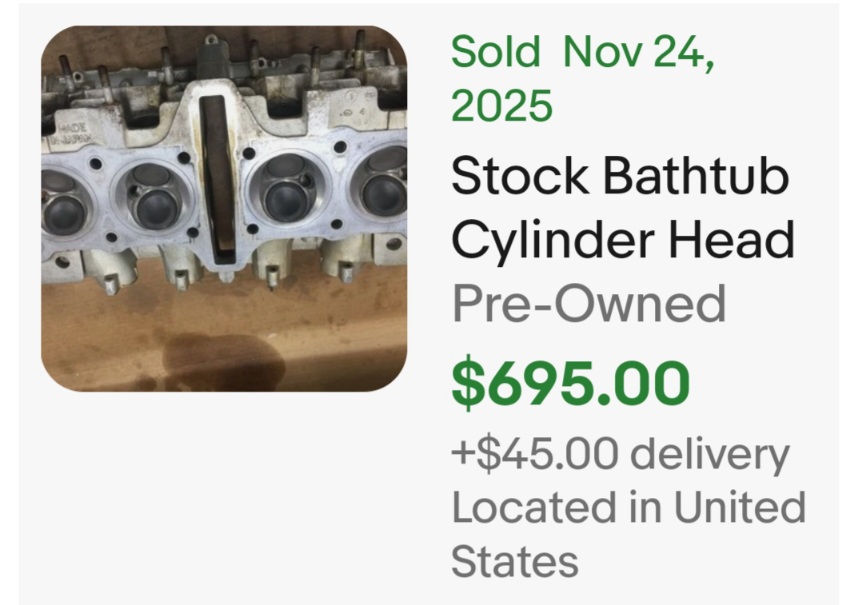Click the year 2025 in green

pyautogui.click(x=502, y=103)
